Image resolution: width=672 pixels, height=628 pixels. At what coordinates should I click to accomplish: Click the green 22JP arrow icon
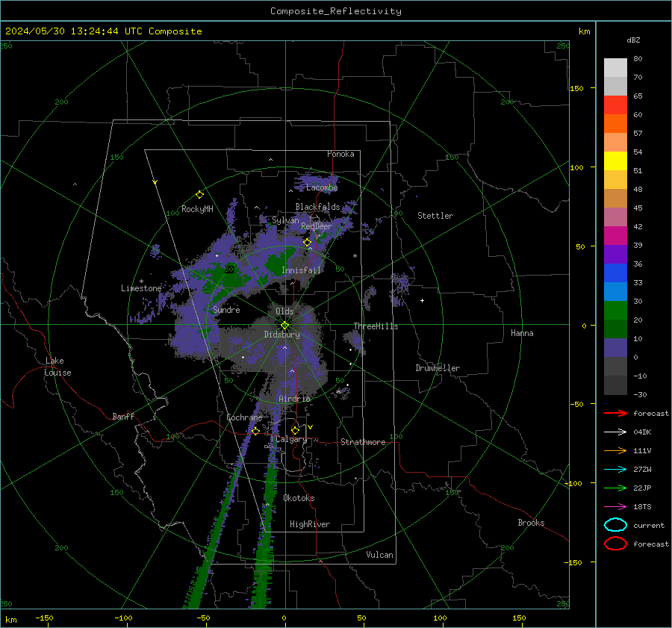pos(615,488)
